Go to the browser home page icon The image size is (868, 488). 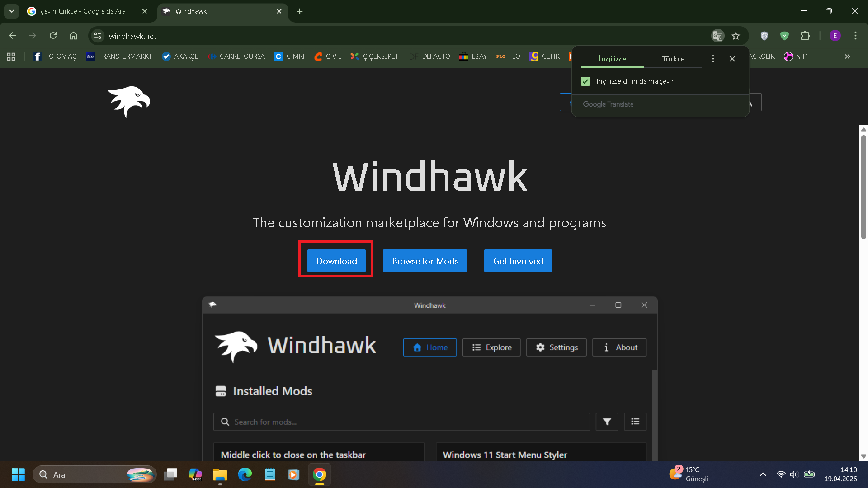coord(73,36)
